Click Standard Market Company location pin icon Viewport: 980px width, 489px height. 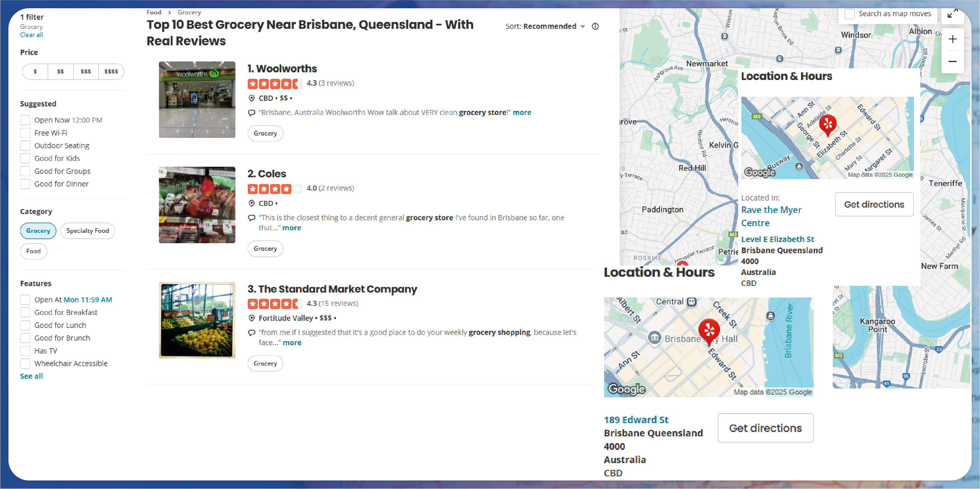[x=252, y=318]
